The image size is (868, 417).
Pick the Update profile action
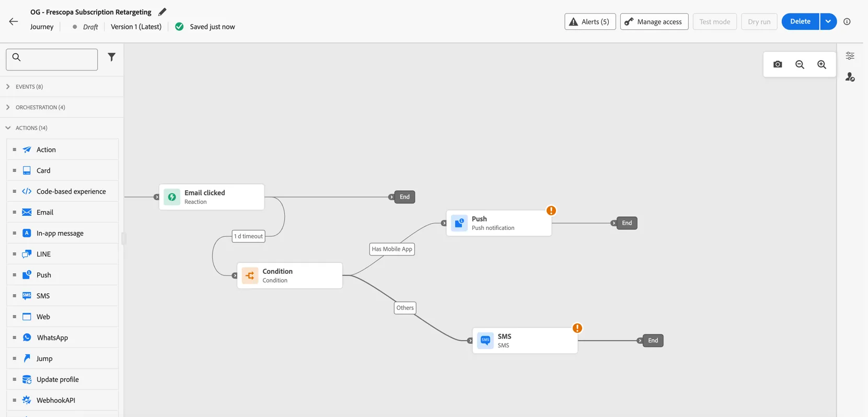click(x=63, y=379)
